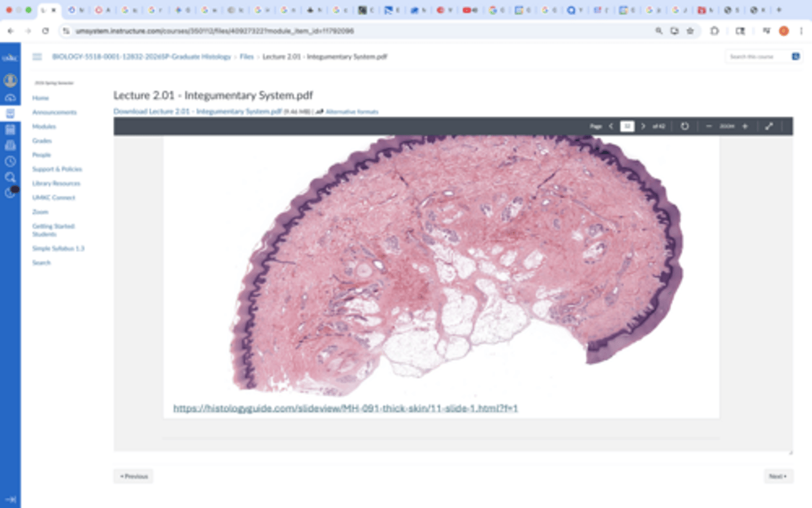The width and height of the screenshot is (812, 508).
Task: Click the Search this course field
Action: (757, 56)
